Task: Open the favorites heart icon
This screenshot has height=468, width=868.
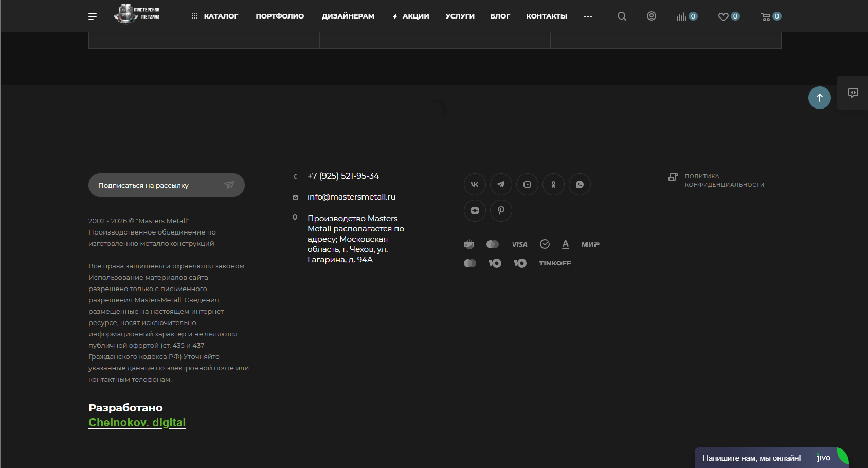Action: 723,16
